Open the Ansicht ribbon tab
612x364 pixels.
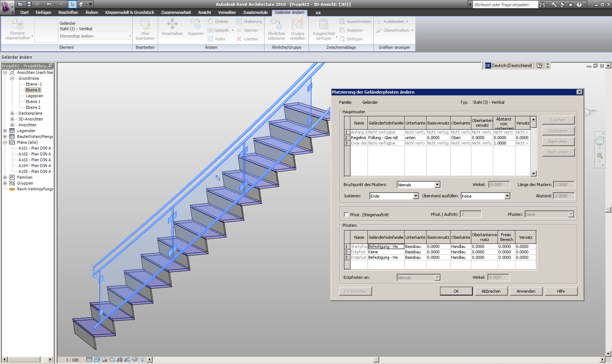[204, 12]
